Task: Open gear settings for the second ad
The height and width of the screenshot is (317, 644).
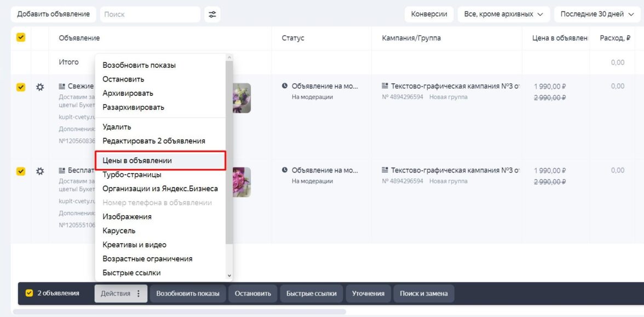Action: click(x=40, y=171)
